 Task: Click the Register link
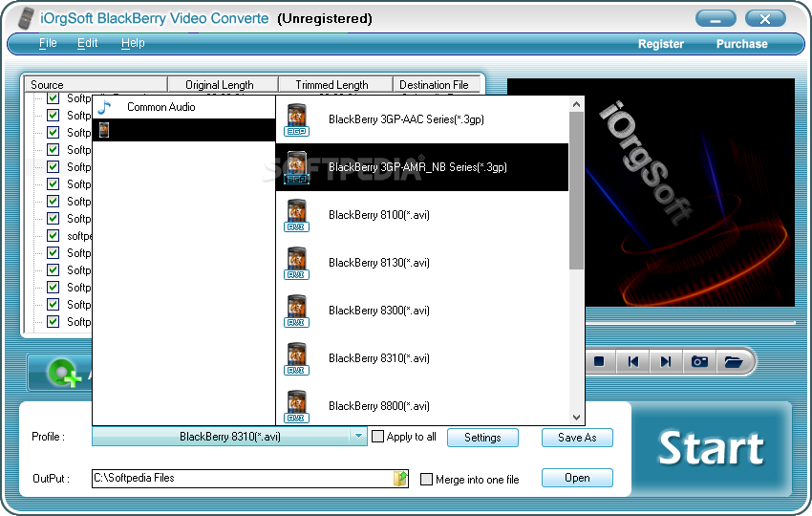[661, 44]
